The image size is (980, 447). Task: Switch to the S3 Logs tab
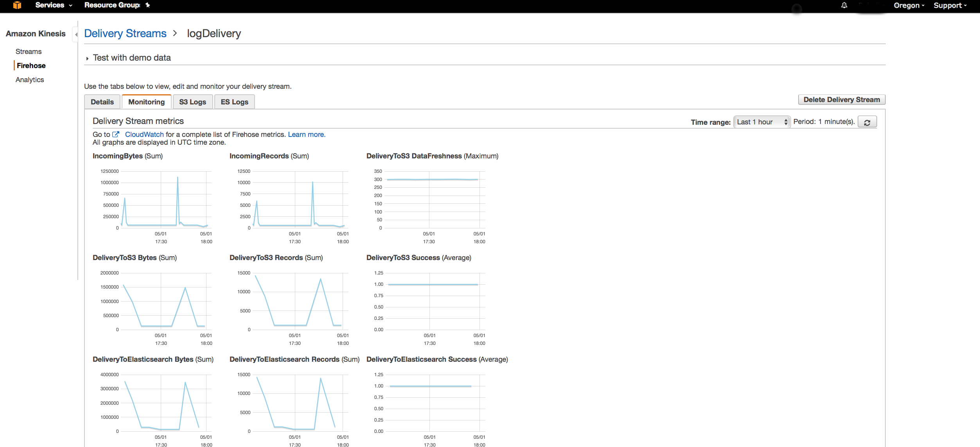pyautogui.click(x=192, y=102)
